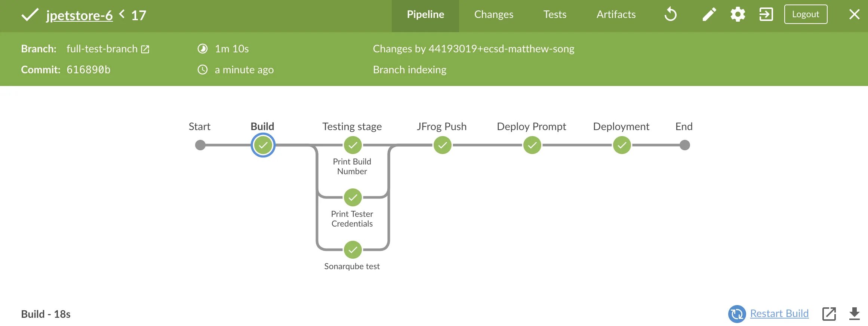Download the build log

click(x=854, y=314)
